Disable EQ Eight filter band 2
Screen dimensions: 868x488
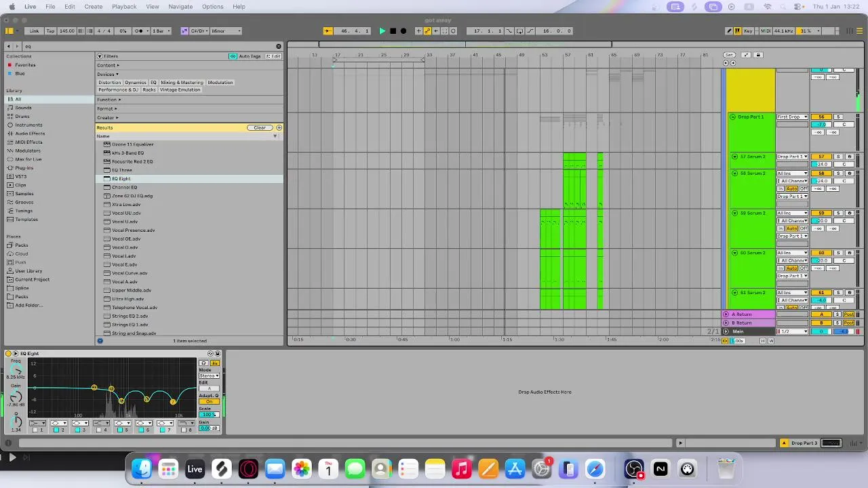pos(56,430)
